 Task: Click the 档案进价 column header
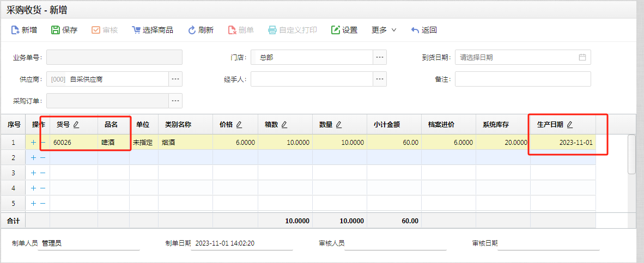[449, 125]
